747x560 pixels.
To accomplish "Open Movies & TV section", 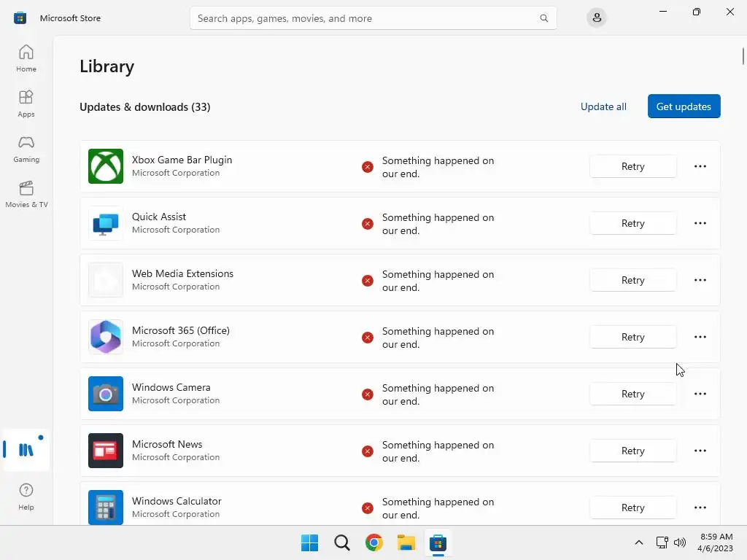I will pyautogui.click(x=26, y=194).
